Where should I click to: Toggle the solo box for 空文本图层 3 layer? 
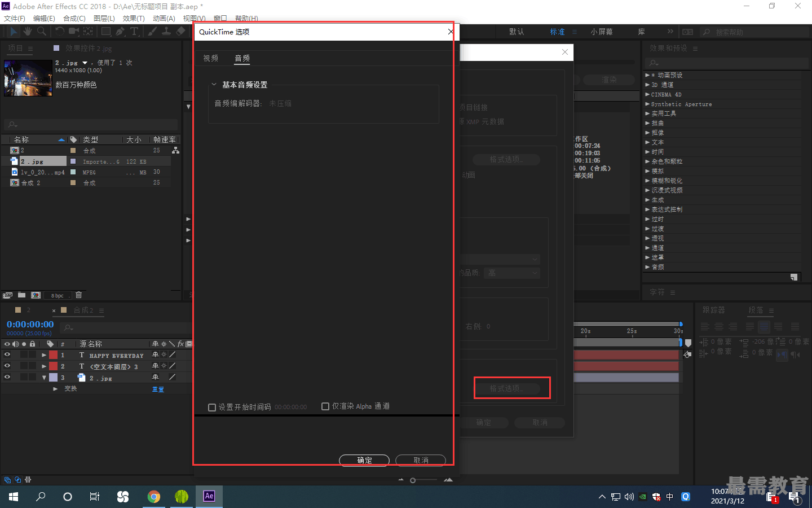(x=24, y=366)
